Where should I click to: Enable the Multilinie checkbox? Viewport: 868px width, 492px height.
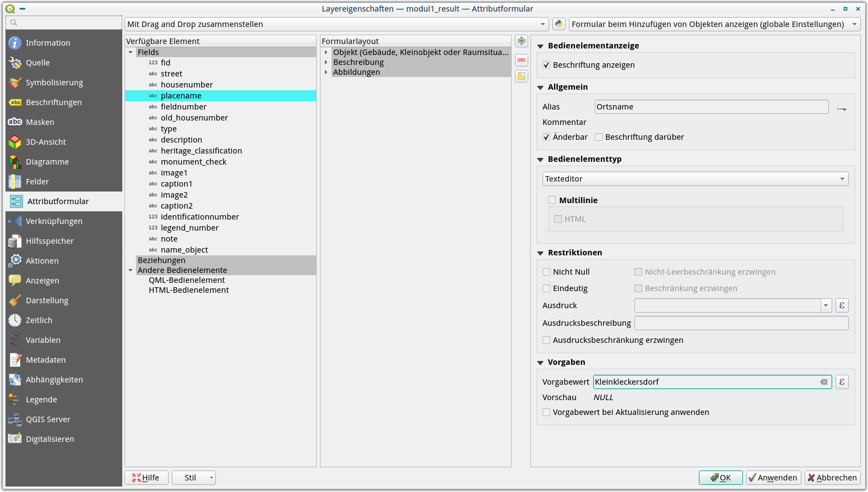point(552,200)
